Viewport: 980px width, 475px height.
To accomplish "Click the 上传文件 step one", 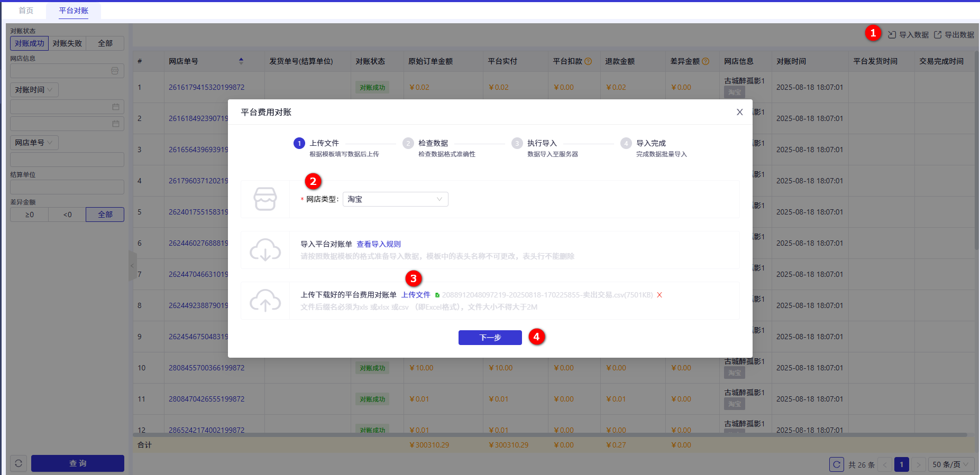I will pyautogui.click(x=337, y=148).
